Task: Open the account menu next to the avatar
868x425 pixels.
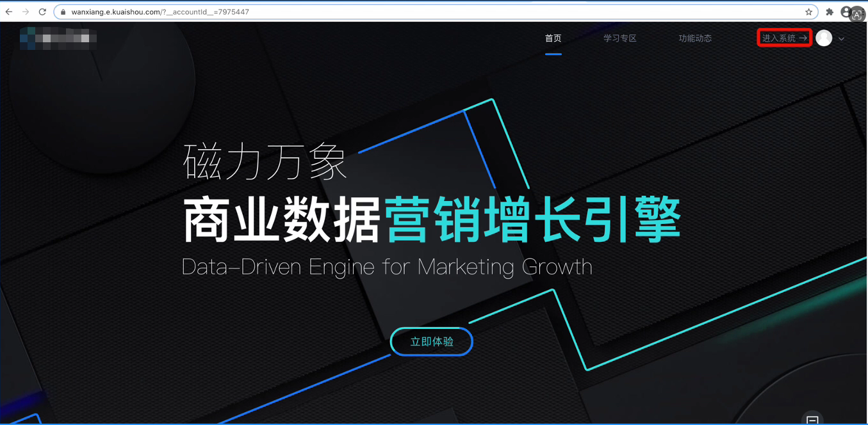Action: [x=842, y=38]
